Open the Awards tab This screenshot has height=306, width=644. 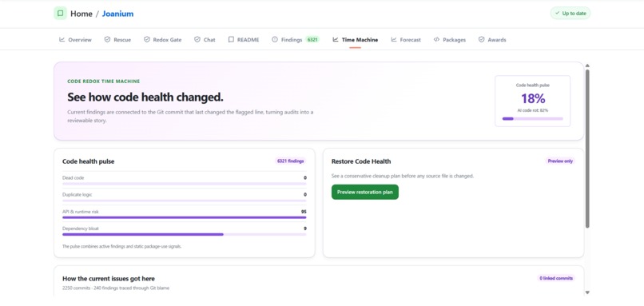492,40
